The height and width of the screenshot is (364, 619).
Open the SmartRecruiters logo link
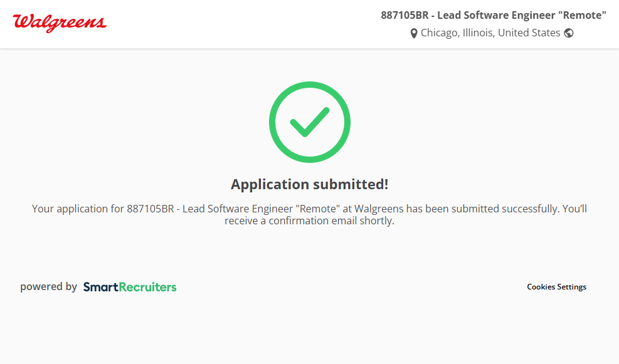(x=130, y=287)
